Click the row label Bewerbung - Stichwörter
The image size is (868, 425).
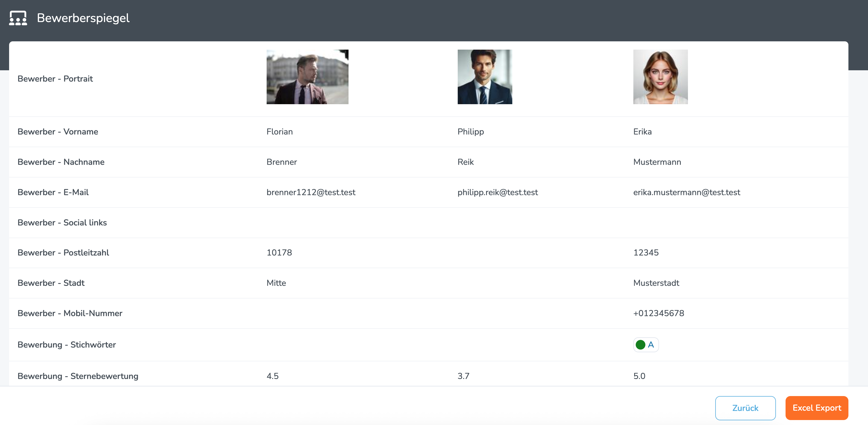pyautogui.click(x=66, y=345)
